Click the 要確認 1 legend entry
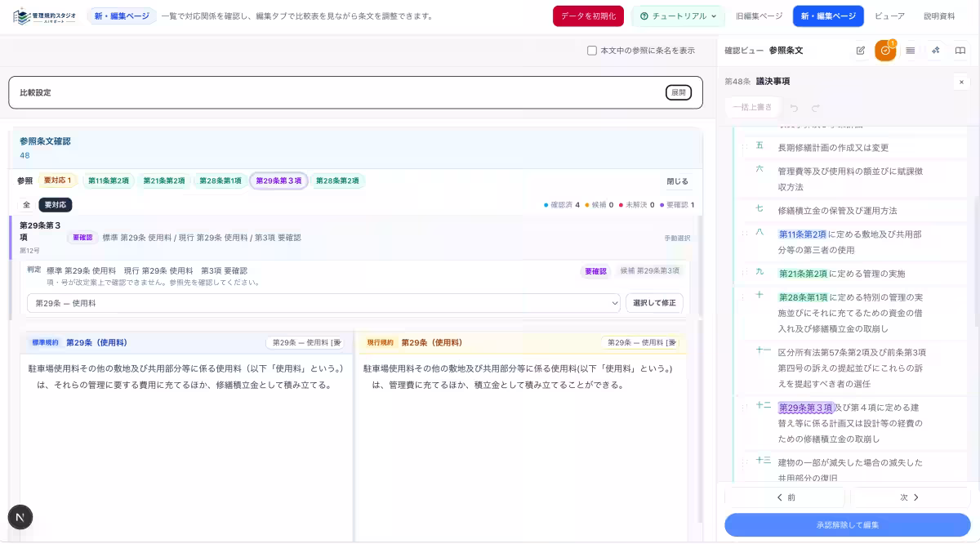 pos(677,205)
